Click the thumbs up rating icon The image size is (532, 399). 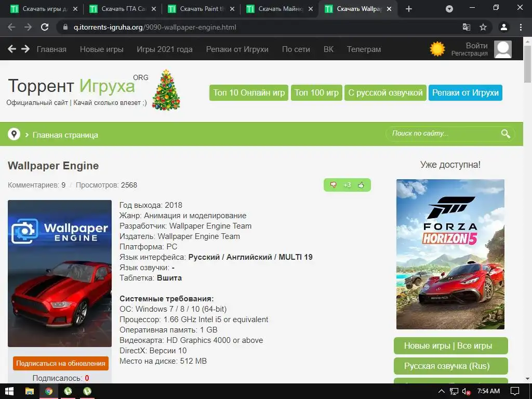[x=361, y=185]
